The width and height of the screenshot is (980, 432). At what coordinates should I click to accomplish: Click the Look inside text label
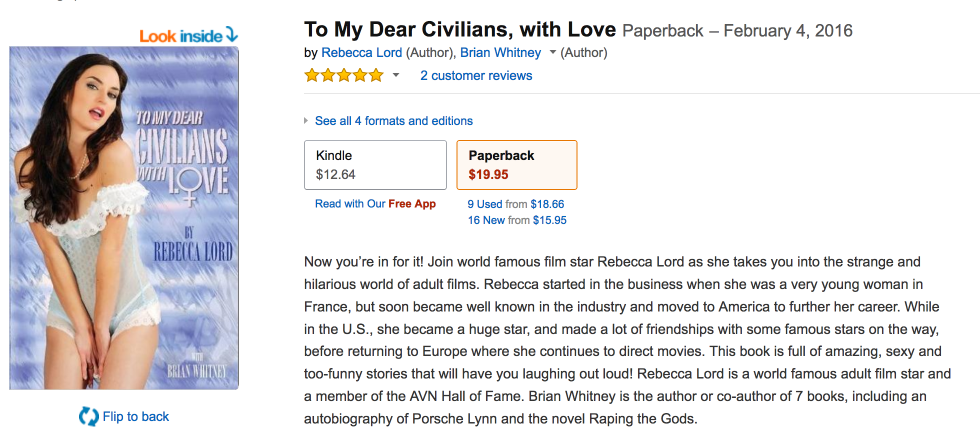(x=180, y=36)
